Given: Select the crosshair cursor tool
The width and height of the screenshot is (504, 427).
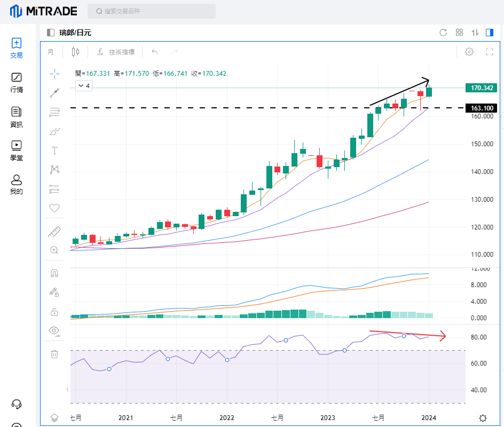Looking at the screenshot, I should [x=54, y=74].
